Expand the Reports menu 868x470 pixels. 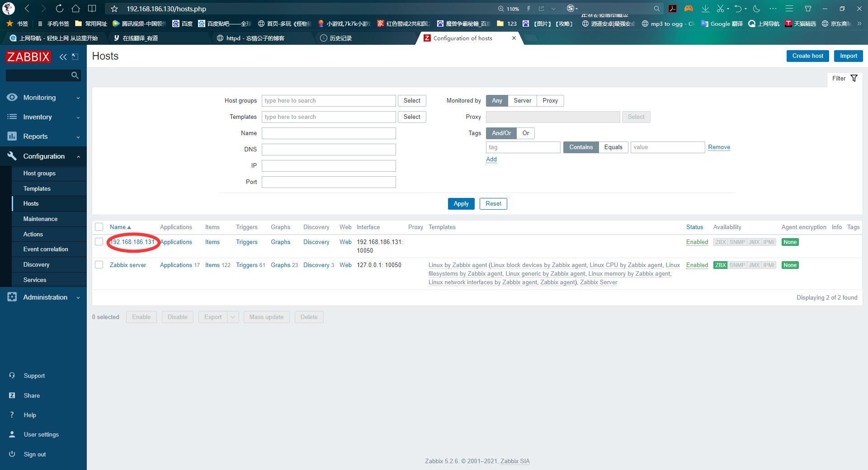click(x=43, y=136)
